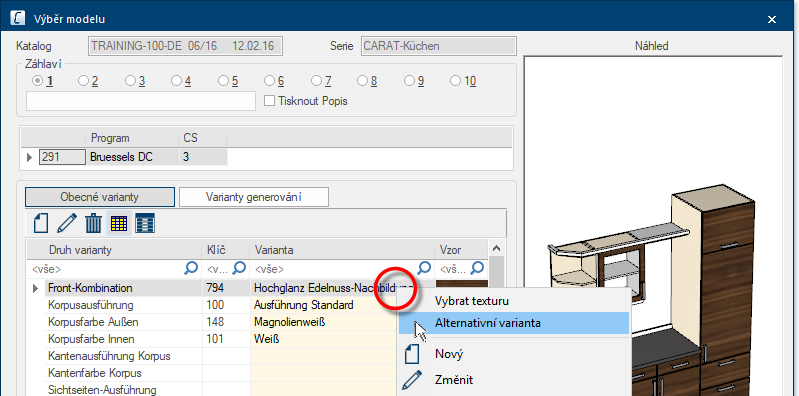Expand the program row 291 arrow
This screenshot has width=799, height=396.
coord(30,157)
